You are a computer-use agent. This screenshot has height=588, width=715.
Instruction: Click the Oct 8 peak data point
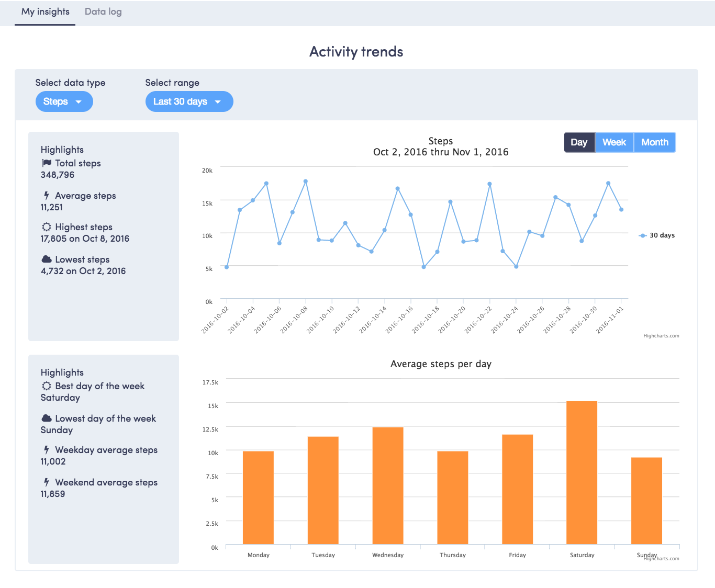pos(305,182)
